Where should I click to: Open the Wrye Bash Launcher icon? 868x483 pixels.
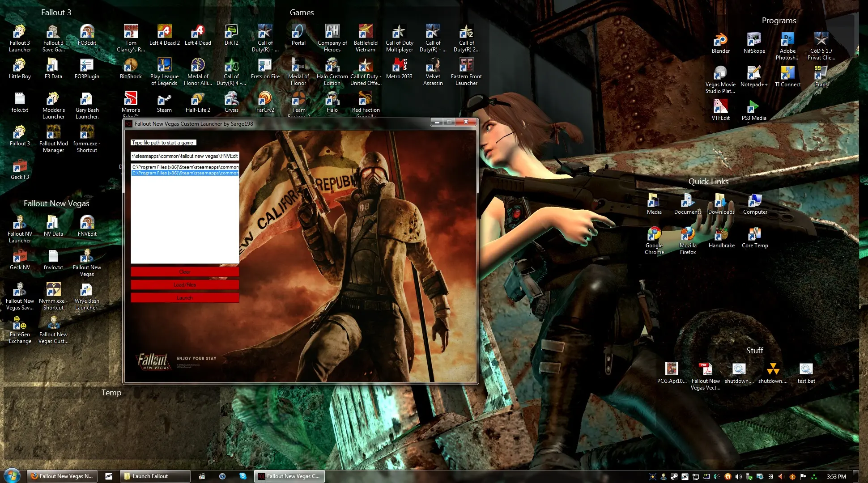point(87,296)
